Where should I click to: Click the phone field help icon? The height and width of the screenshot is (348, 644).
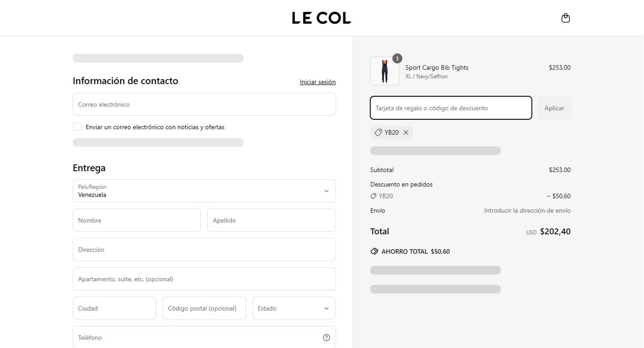(x=326, y=338)
